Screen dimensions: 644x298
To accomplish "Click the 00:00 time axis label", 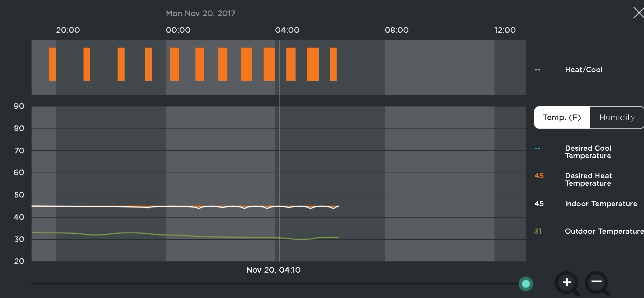I will pos(178,30).
